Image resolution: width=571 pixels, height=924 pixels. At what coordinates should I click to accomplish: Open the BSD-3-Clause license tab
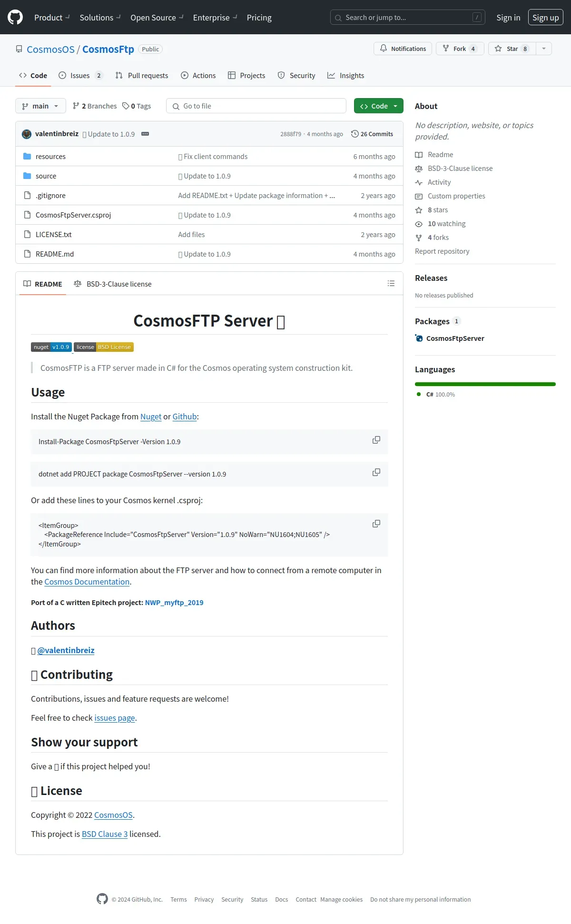coord(113,284)
